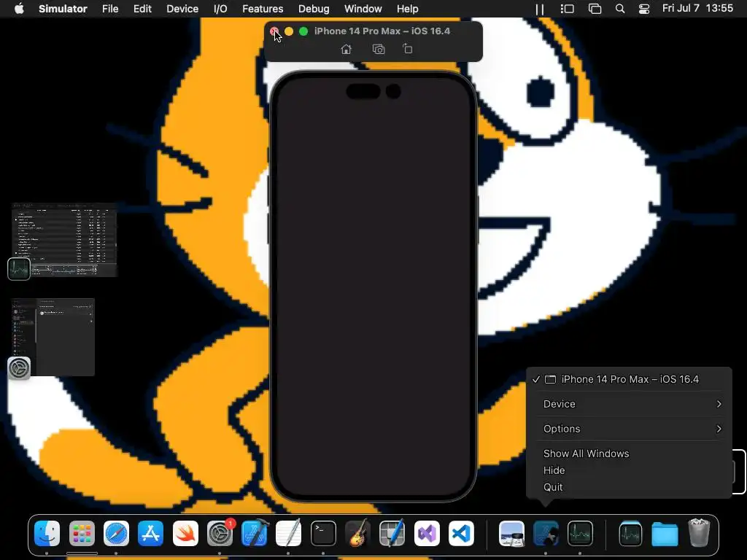Image resolution: width=747 pixels, height=560 pixels.
Task: Expand the Options submenu in Dock menu
Action: tap(629, 429)
